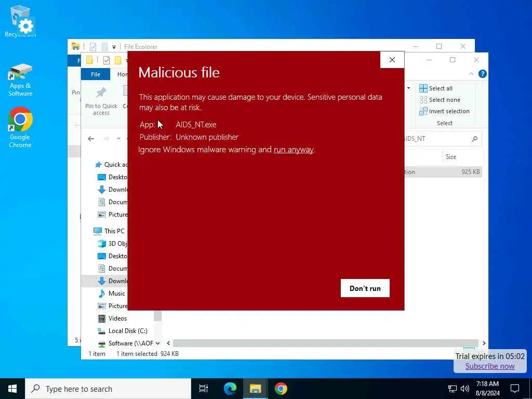Click Invert selection in the ribbon
532x399 pixels.
pyautogui.click(x=445, y=111)
